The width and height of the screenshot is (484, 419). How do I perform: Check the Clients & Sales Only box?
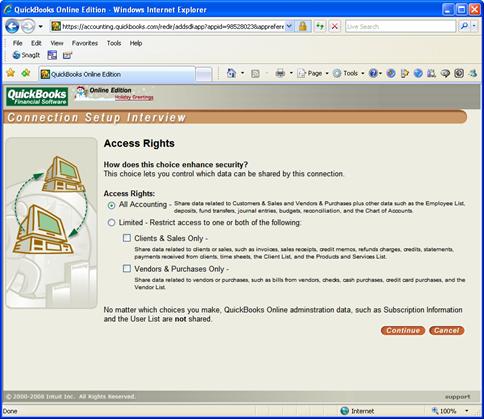click(x=127, y=238)
